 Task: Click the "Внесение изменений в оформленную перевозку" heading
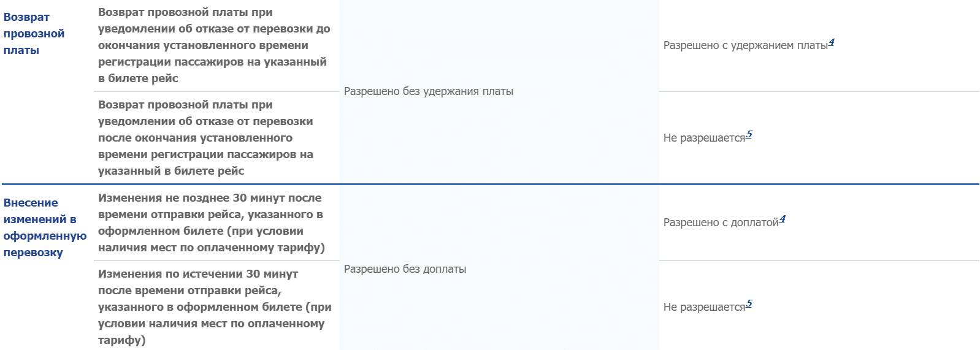[x=44, y=227]
